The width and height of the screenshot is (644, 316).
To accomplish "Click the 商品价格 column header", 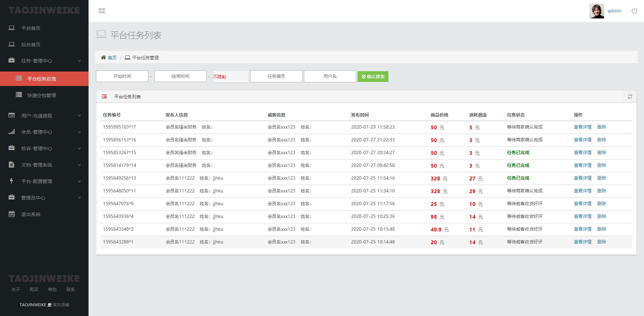I will 439,115.
